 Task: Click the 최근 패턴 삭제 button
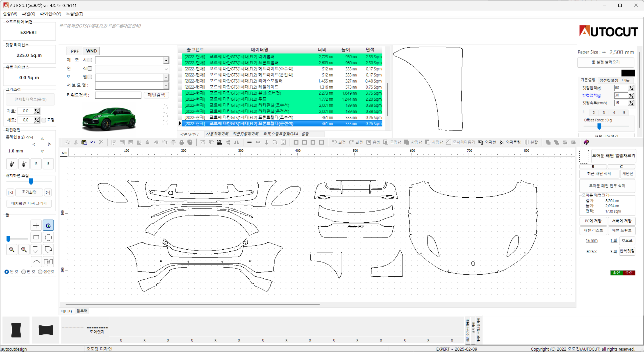[x=599, y=174]
